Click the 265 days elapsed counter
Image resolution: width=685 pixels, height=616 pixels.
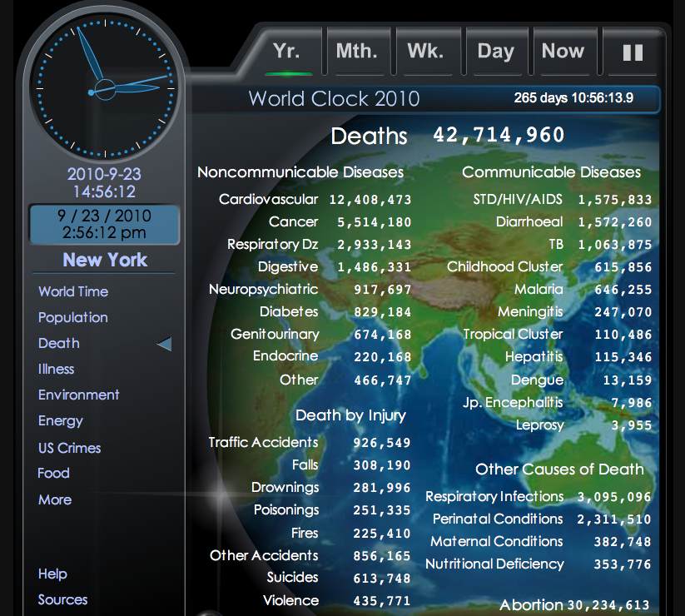pos(573,98)
